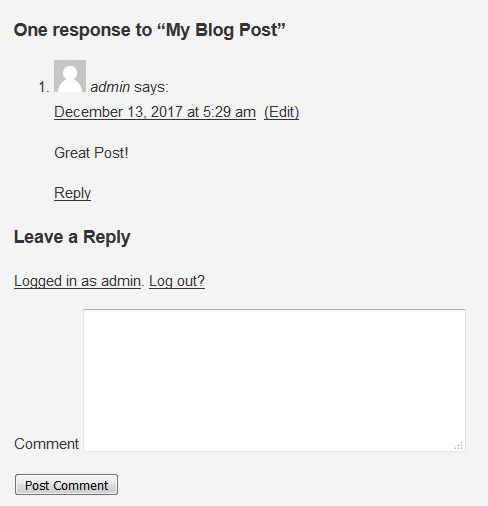Click the Comment field label
The image size is (488, 506).
click(x=46, y=444)
